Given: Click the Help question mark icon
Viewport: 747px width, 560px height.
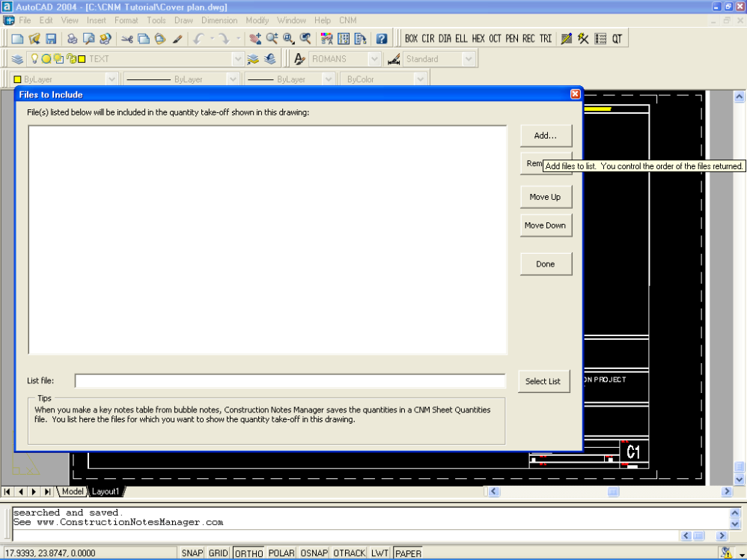Looking at the screenshot, I should 382,39.
